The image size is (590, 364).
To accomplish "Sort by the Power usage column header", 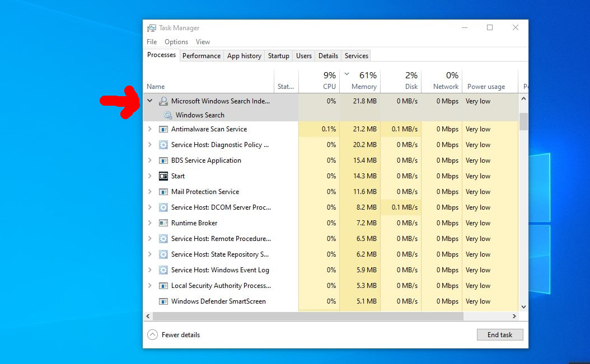I will (x=490, y=81).
